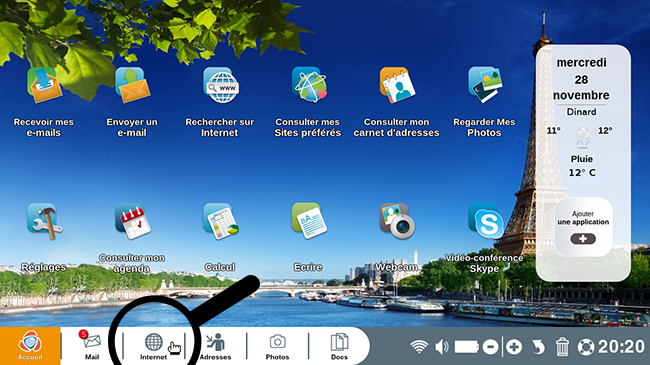Screen dimensions: 650x365
Task: Open Recevoir mes e-mails app
Action: pyautogui.click(x=44, y=86)
